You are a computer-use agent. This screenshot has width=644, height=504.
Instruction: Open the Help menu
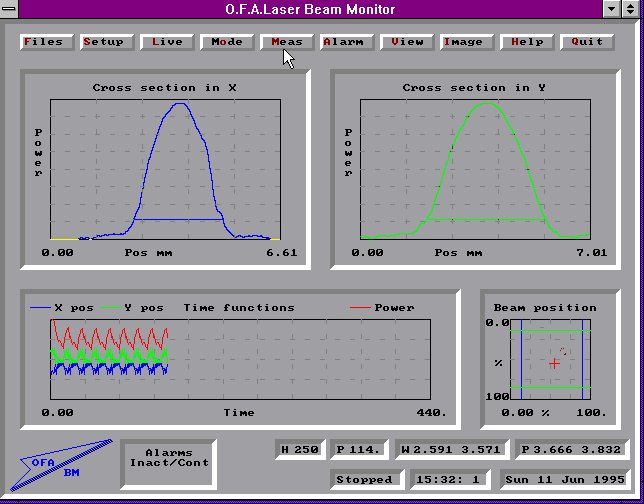click(x=527, y=42)
